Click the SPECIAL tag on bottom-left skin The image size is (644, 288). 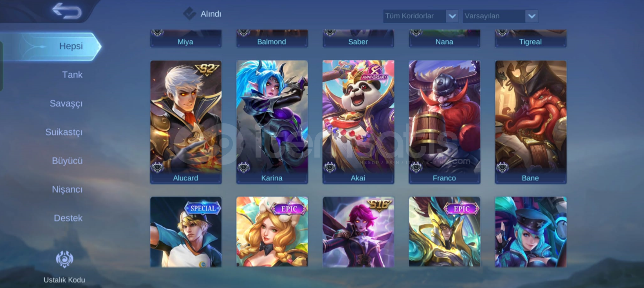coord(202,208)
